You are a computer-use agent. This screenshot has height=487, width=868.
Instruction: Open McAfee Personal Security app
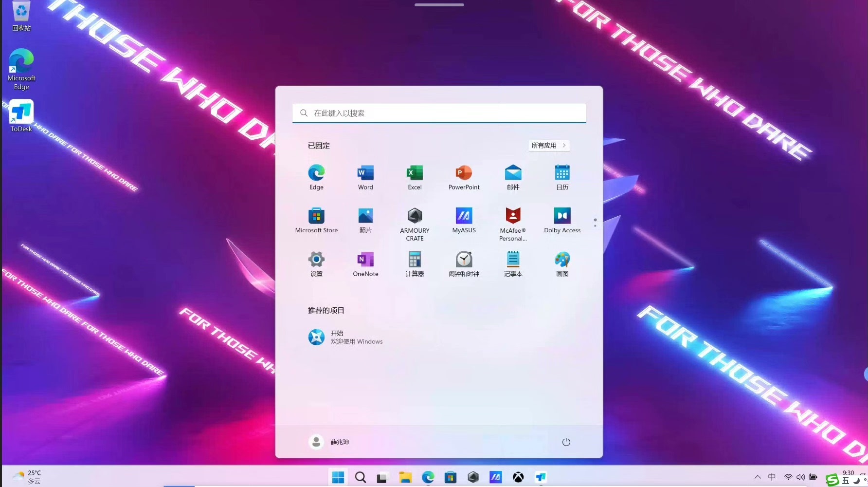(x=513, y=224)
